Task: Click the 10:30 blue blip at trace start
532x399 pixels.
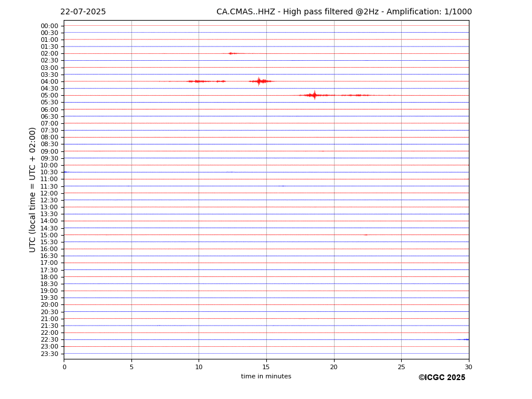Action: pyautogui.click(x=66, y=172)
